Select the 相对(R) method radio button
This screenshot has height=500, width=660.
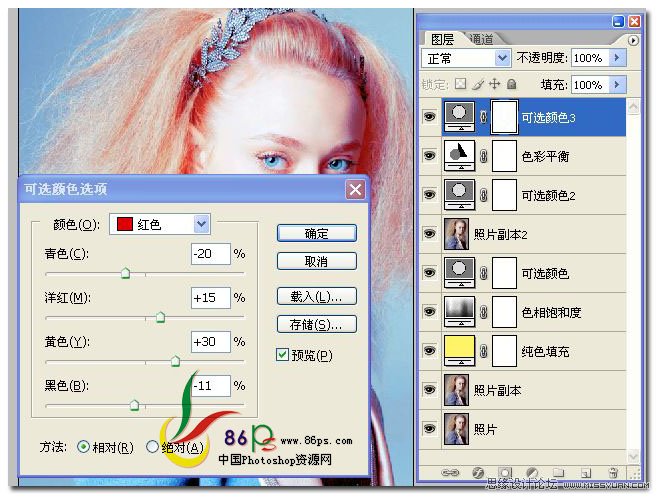83,447
